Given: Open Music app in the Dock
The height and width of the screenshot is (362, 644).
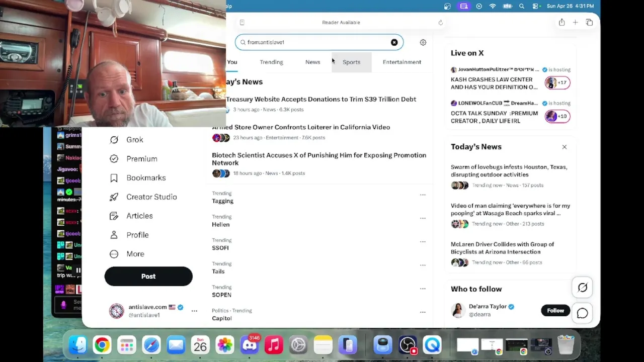Looking at the screenshot, I should (x=274, y=345).
